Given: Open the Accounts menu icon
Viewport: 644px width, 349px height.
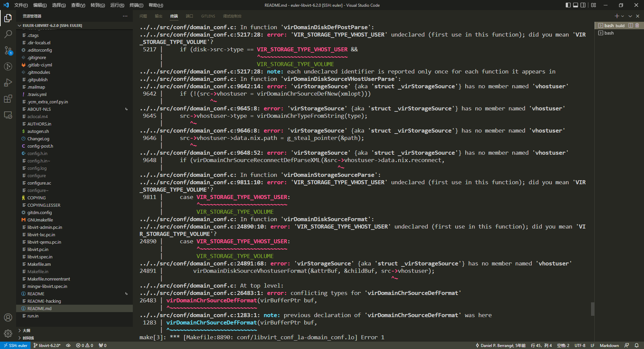Looking at the screenshot, I should pyautogui.click(x=8, y=317).
